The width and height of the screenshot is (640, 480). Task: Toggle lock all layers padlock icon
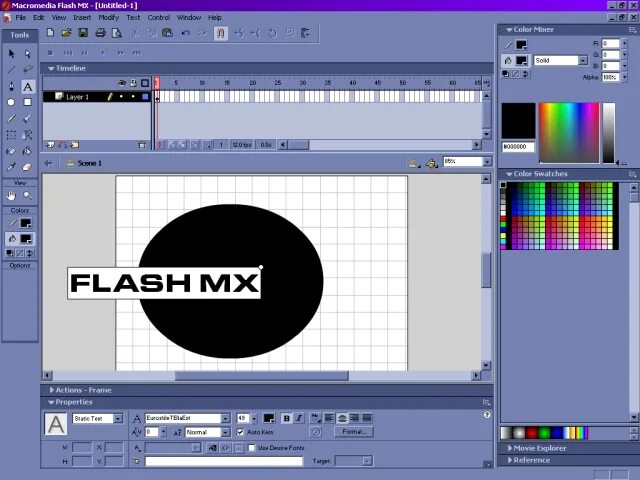(133, 83)
